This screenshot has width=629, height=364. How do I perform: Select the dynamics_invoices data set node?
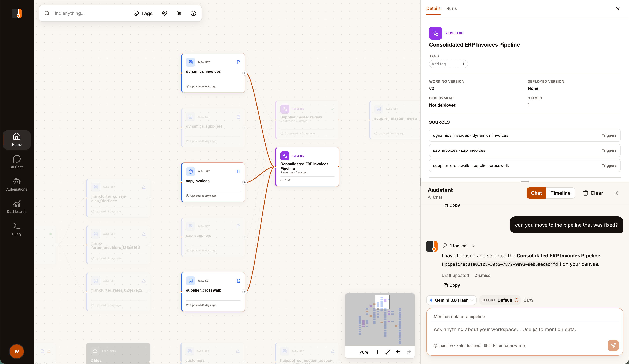pyautogui.click(x=213, y=73)
